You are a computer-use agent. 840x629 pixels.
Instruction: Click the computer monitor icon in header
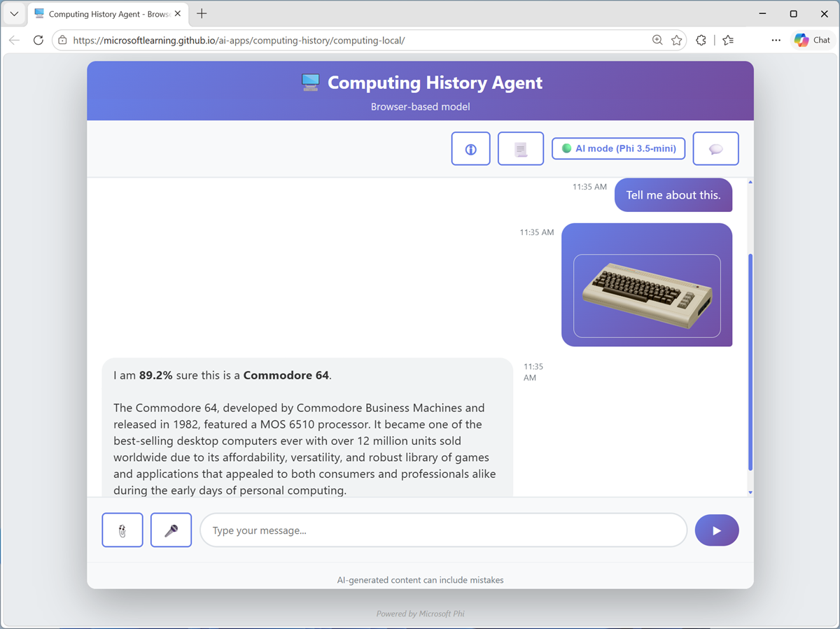(310, 83)
